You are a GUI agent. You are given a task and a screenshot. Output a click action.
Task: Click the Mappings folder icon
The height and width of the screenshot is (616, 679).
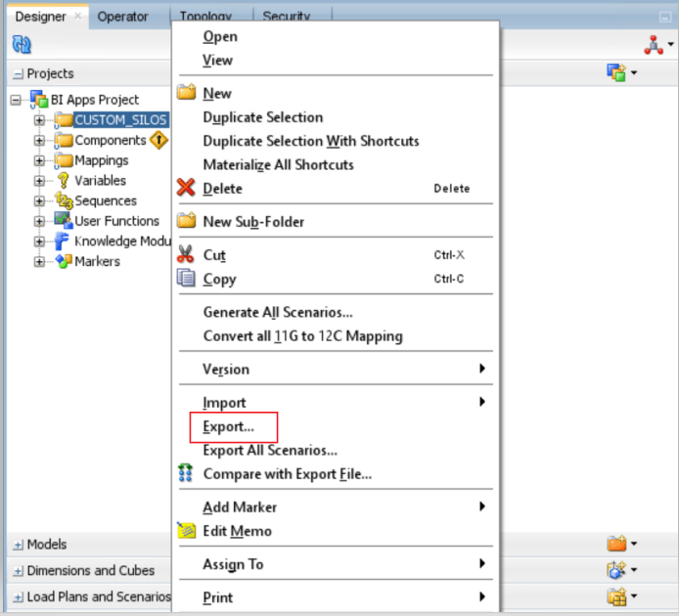[64, 160]
